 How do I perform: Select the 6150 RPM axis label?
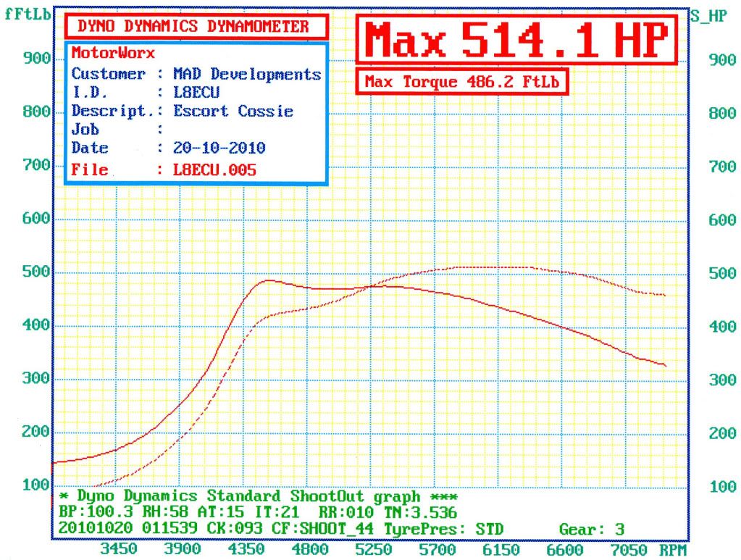501,550
